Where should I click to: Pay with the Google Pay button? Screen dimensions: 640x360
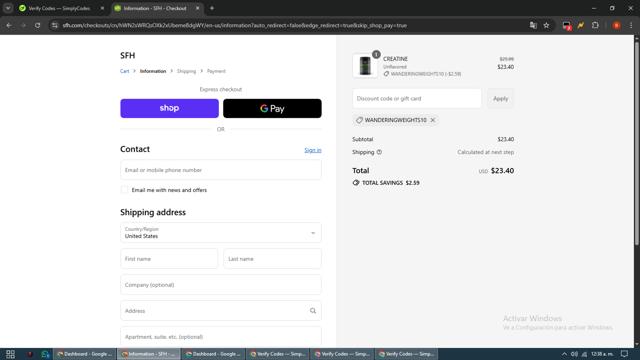pos(272,108)
